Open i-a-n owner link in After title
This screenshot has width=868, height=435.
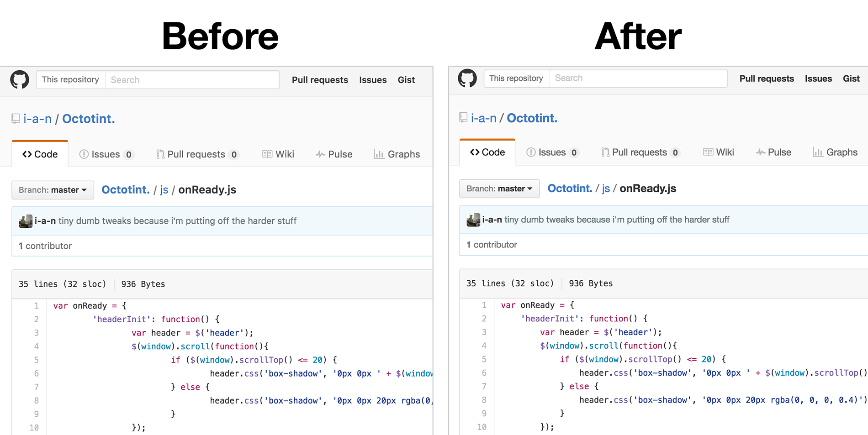(484, 118)
